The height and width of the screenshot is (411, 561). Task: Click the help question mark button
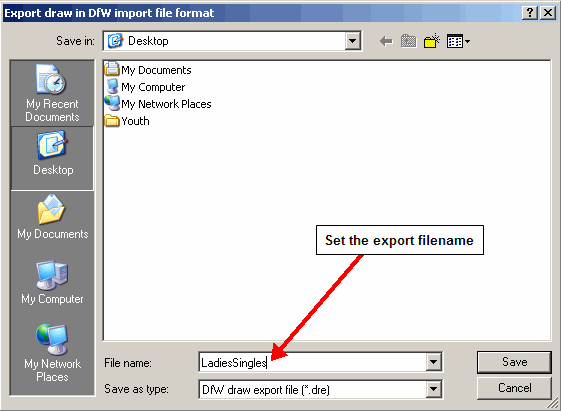530,13
